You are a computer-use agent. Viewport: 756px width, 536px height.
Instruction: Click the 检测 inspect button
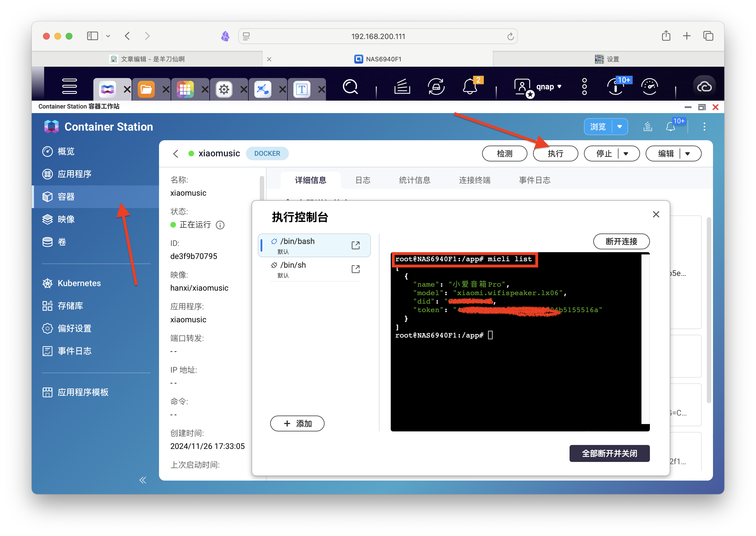[x=504, y=154]
